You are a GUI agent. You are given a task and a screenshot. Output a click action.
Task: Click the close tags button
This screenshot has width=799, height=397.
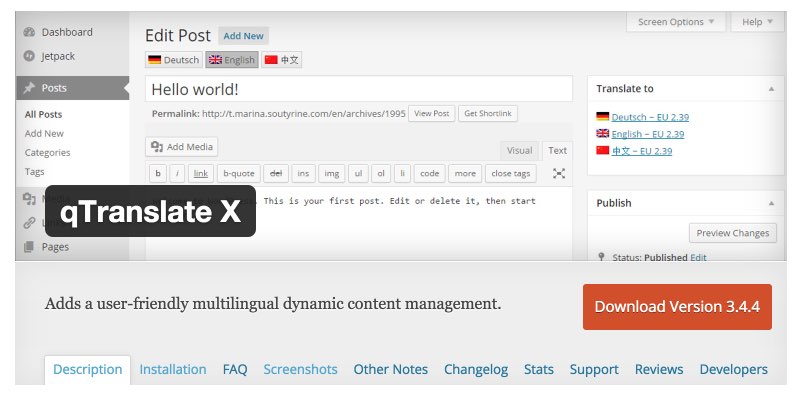511,173
